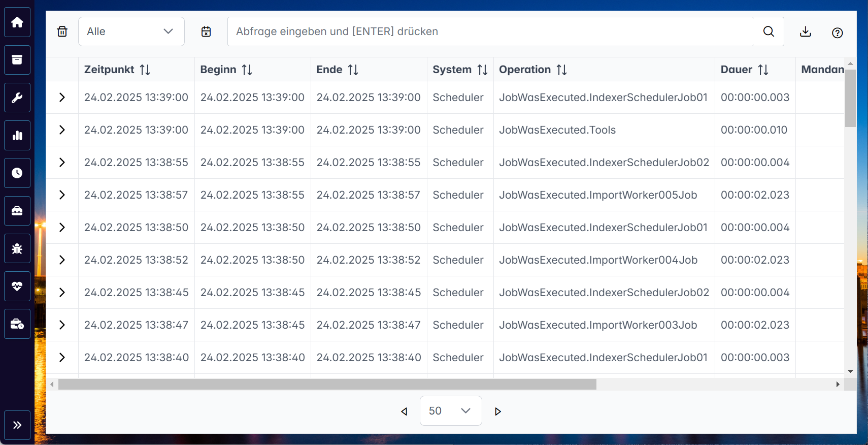Expand the JobWasExecuted.Tools row
Screen dimensions: 868x445
click(x=62, y=130)
